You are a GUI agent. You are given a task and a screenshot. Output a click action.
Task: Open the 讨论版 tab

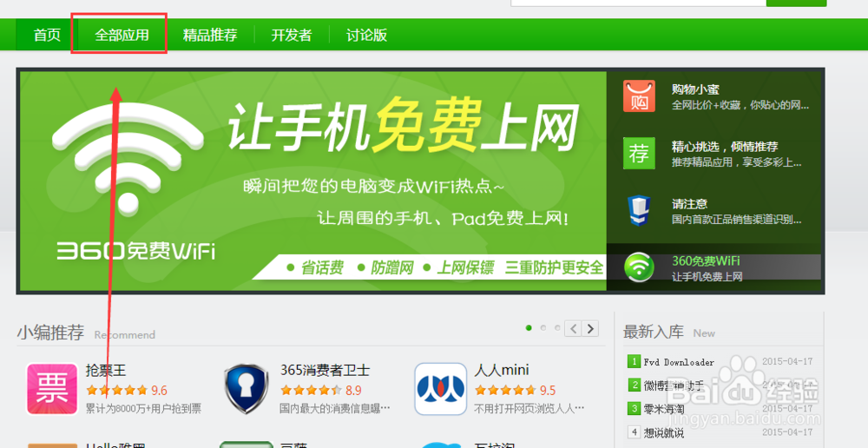[x=366, y=35]
